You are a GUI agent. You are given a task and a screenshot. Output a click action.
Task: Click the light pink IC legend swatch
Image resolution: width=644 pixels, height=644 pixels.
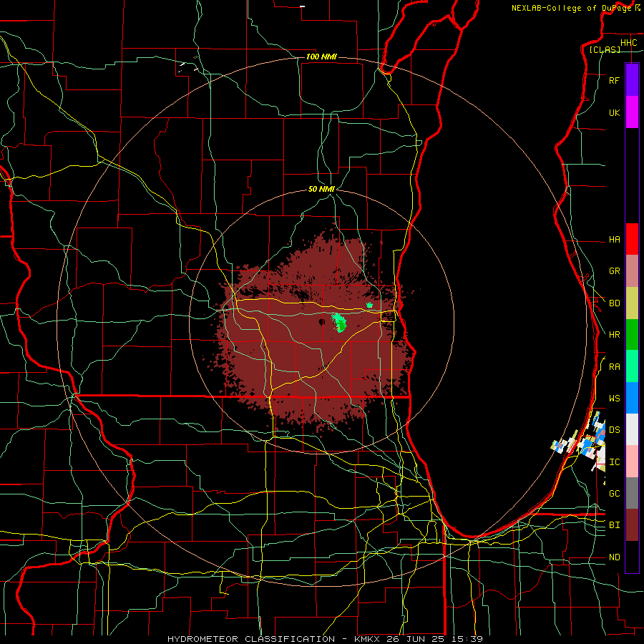[632, 462]
